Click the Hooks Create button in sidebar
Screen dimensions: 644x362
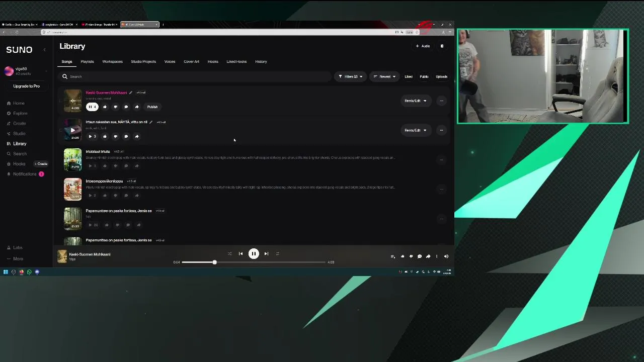click(41, 163)
